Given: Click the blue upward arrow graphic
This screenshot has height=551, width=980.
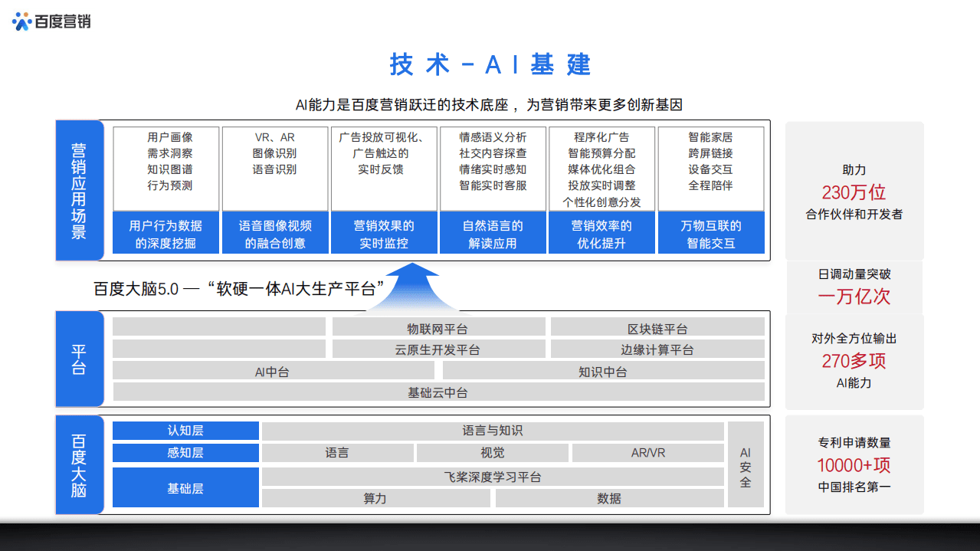Looking at the screenshot, I should (414, 284).
